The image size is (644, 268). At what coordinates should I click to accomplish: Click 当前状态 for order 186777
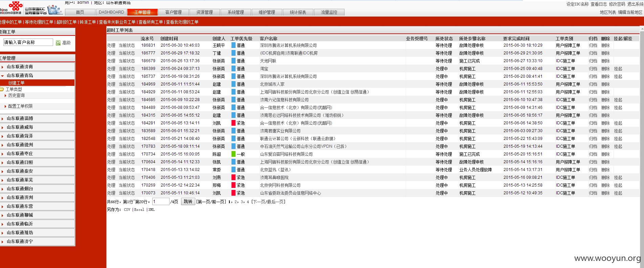[127, 53]
